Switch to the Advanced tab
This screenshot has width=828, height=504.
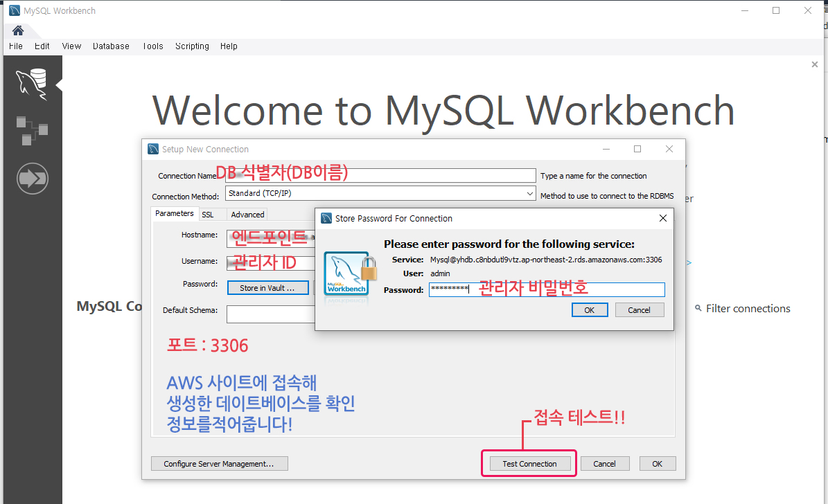click(x=247, y=214)
